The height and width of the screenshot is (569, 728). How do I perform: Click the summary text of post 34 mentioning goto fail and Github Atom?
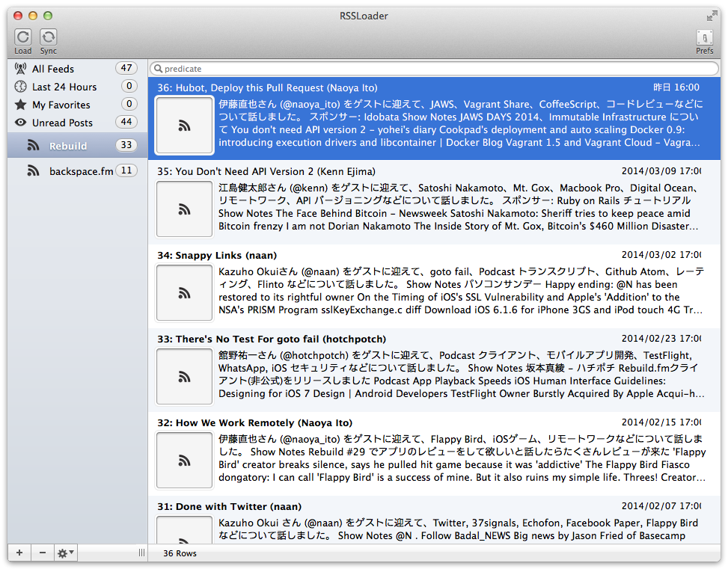462,291
